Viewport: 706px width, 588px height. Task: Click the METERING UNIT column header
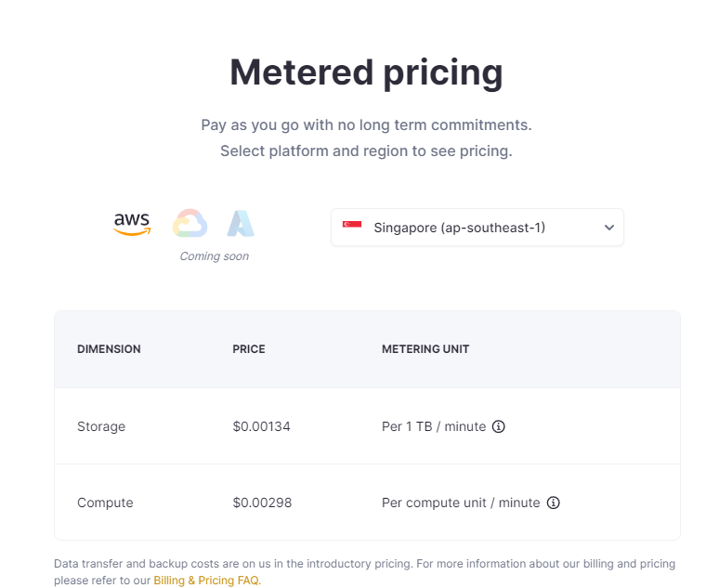click(x=425, y=349)
